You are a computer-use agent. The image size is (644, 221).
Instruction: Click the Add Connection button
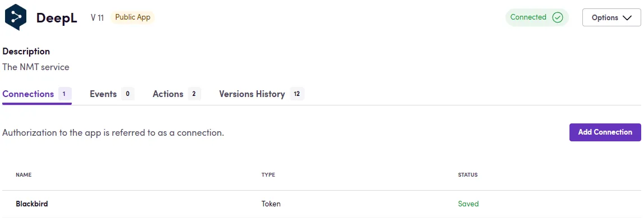[x=605, y=132]
